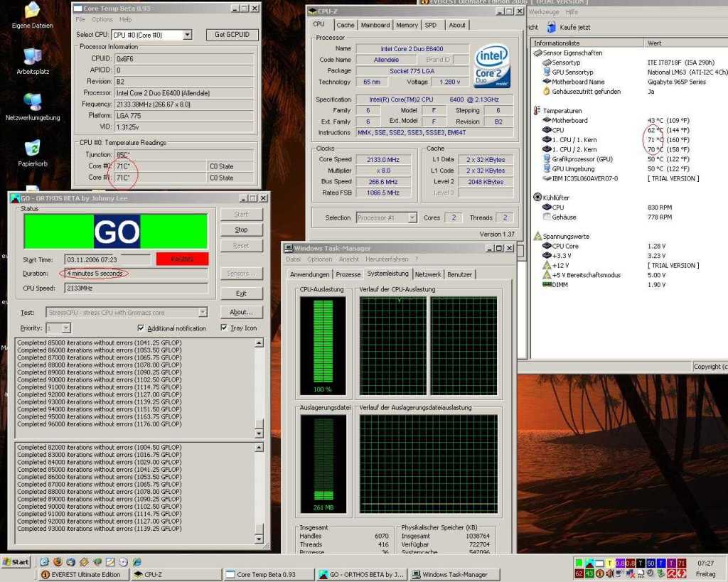Viewport: 728px width, 582px height.
Task: Click the Exit button in Orthos
Action: [241, 293]
